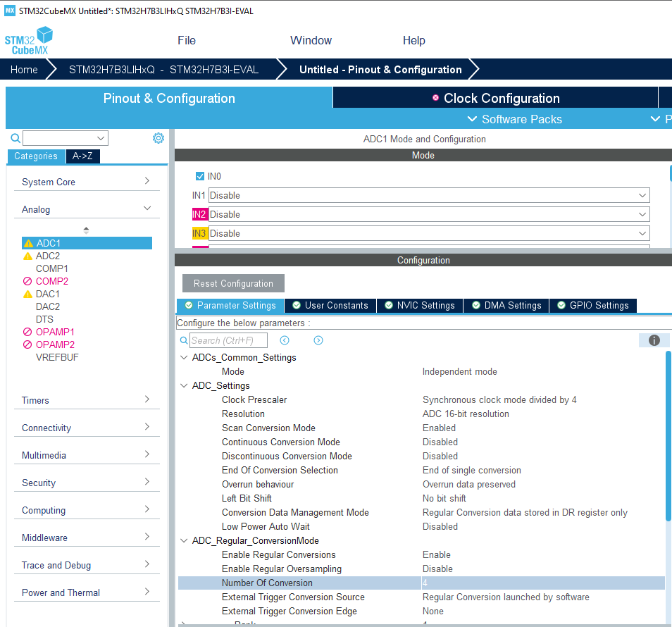The height and width of the screenshot is (627, 672).
Task: Open the IN3 mode dropdown
Action: click(x=429, y=234)
